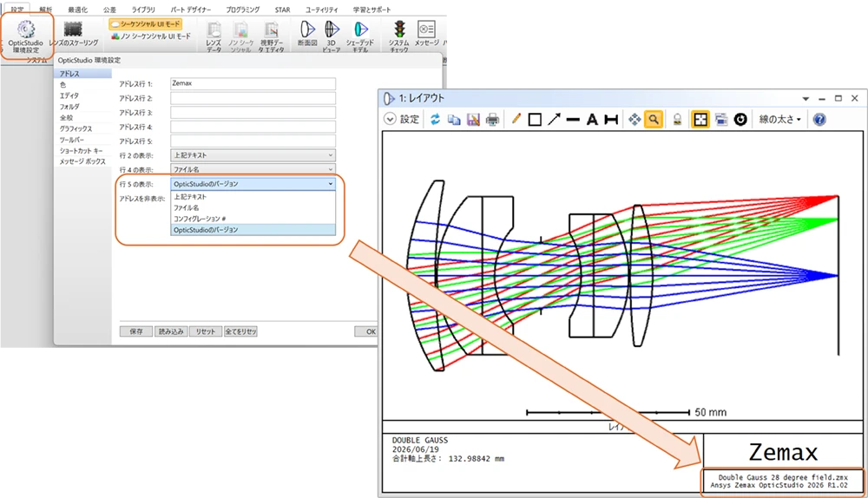Select the text annotation A tool
The height and width of the screenshot is (498, 868).
[592, 119]
